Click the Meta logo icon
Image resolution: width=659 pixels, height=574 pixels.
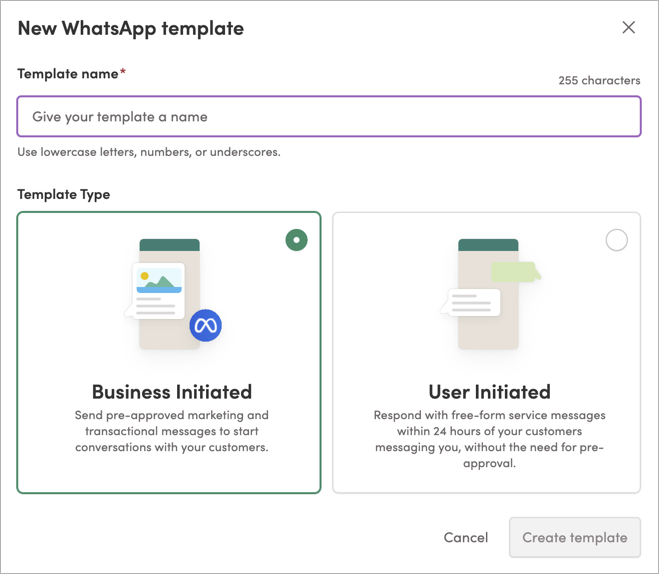click(x=206, y=325)
